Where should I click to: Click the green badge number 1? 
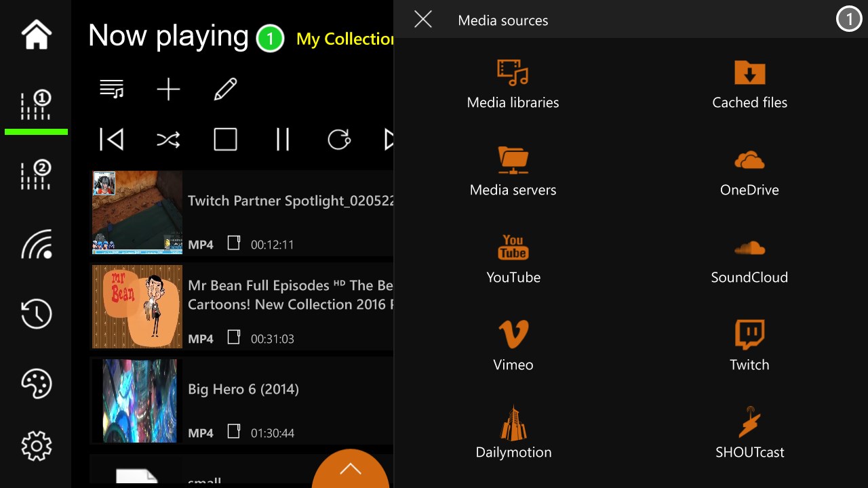coord(270,39)
